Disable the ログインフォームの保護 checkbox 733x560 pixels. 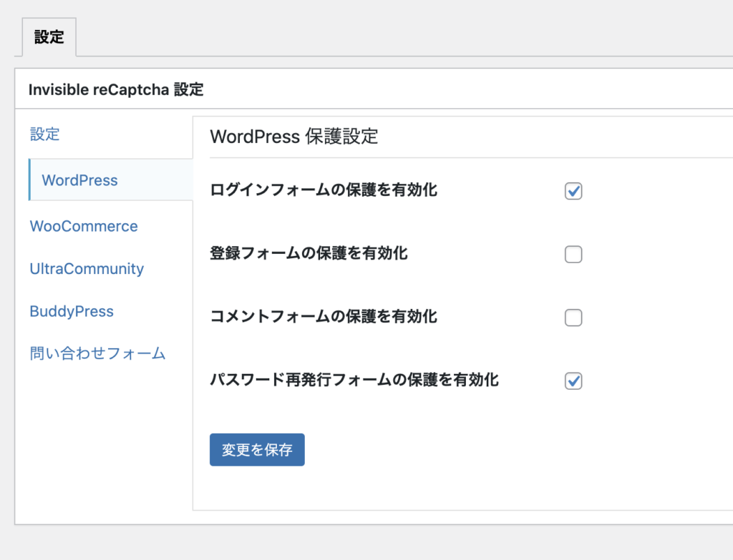tap(573, 191)
